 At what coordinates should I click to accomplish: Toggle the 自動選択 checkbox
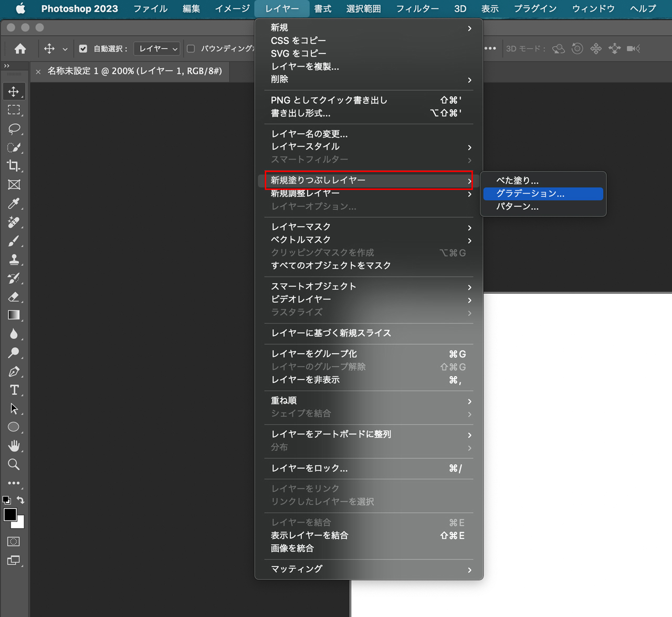click(x=83, y=49)
